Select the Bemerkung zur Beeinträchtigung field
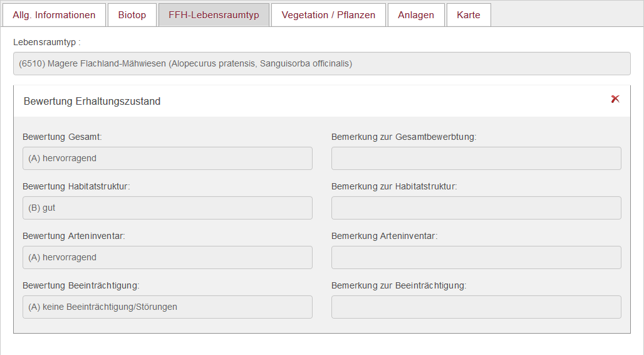Image resolution: width=644 pixels, height=355 pixels. [x=476, y=307]
